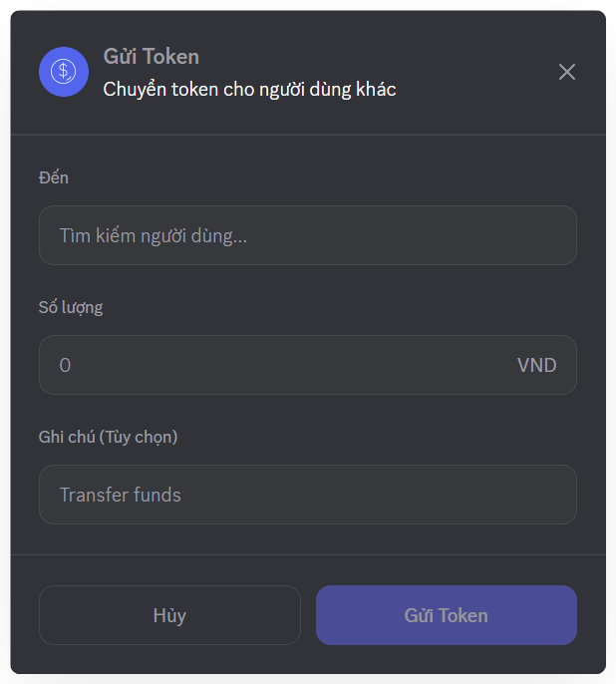Screen dimensions: 616x684
Task: Click the Gửi Token label on the submit button
Action: [447, 615]
